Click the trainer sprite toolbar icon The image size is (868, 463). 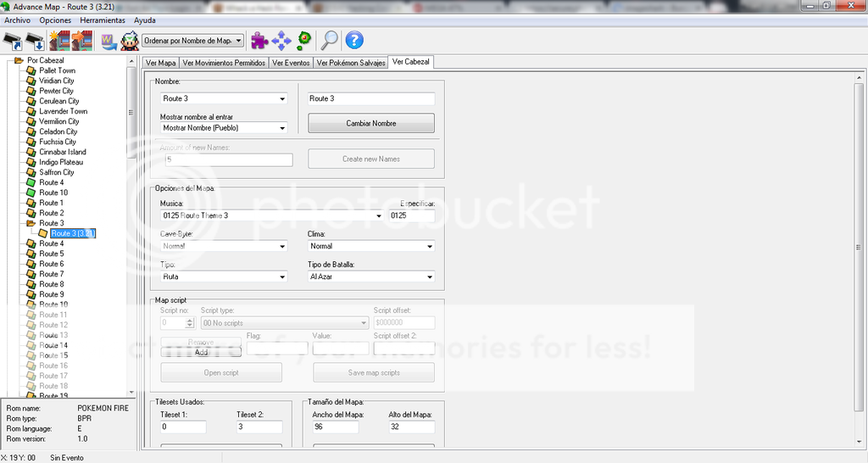(x=130, y=40)
